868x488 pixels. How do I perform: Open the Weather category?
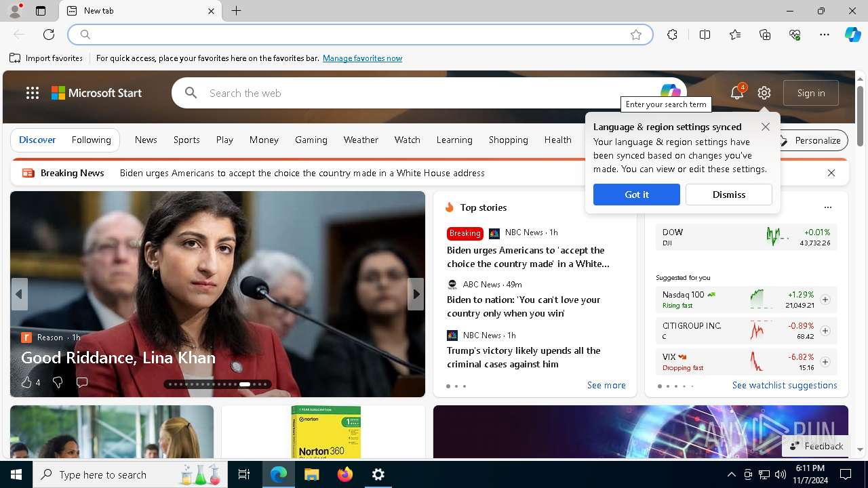click(x=361, y=140)
